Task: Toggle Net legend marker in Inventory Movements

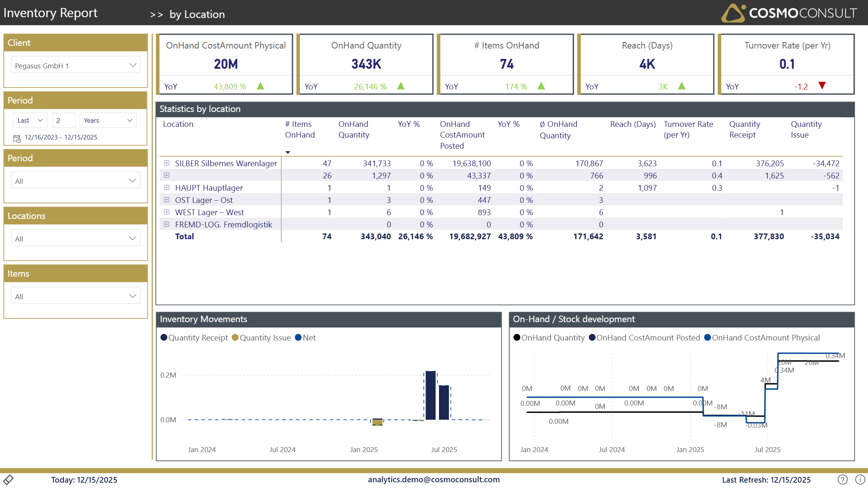Action: pos(298,337)
